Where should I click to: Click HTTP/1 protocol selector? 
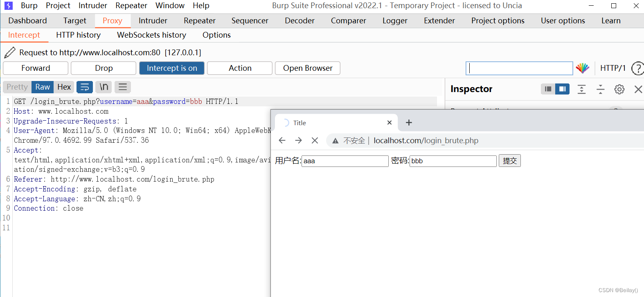pyautogui.click(x=613, y=68)
